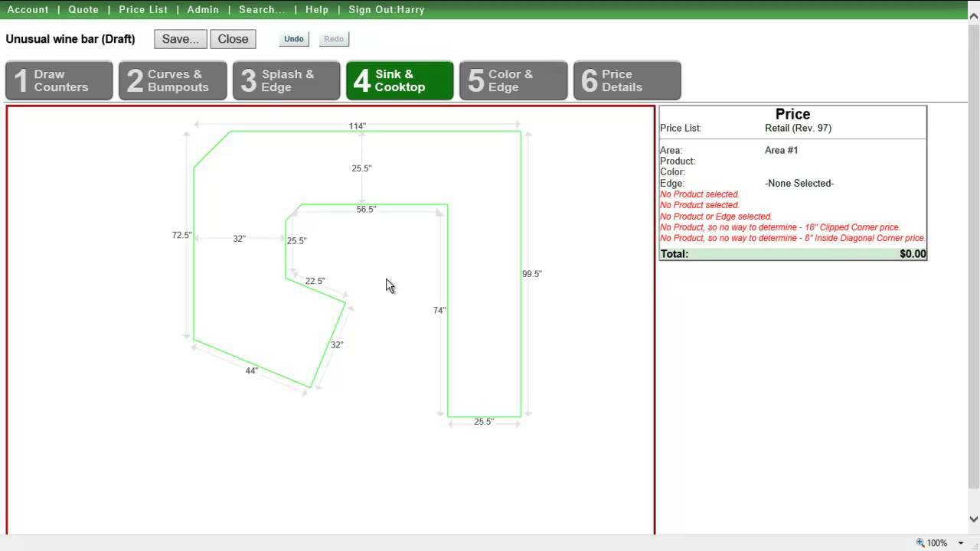This screenshot has width=980, height=551.
Task: Undo the last drawing action
Action: [x=294, y=39]
